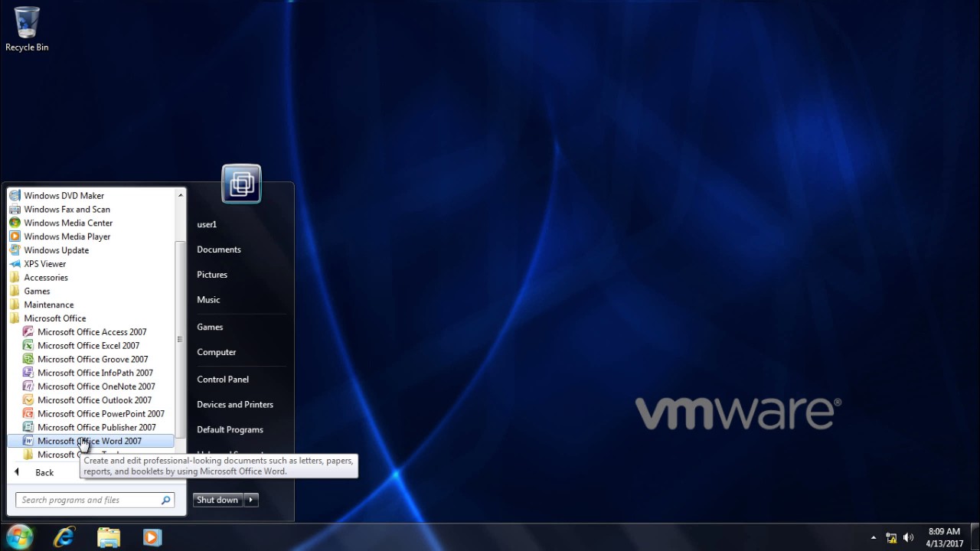The width and height of the screenshot is (980, 551).
Task: Click the taskbar clock and date
Action: tap(944, 537)
